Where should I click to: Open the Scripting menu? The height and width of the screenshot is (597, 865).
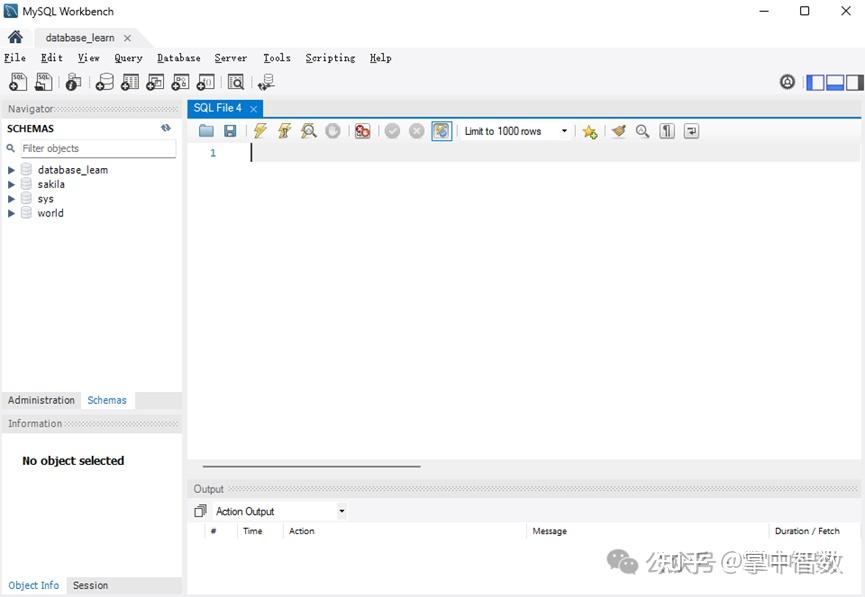point(330,57)
